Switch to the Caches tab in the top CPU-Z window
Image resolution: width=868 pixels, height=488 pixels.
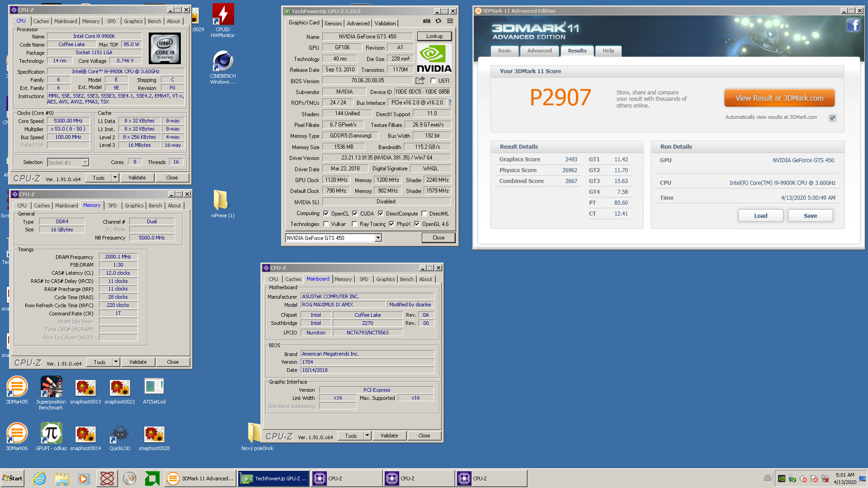[x=41, y=21]
